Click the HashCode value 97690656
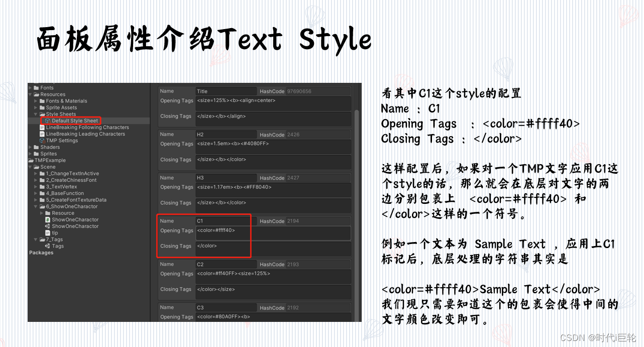 318,91
